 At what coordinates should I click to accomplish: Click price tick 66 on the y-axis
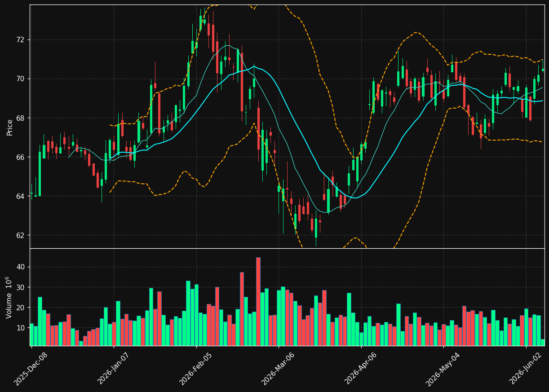tap(21, 157)
